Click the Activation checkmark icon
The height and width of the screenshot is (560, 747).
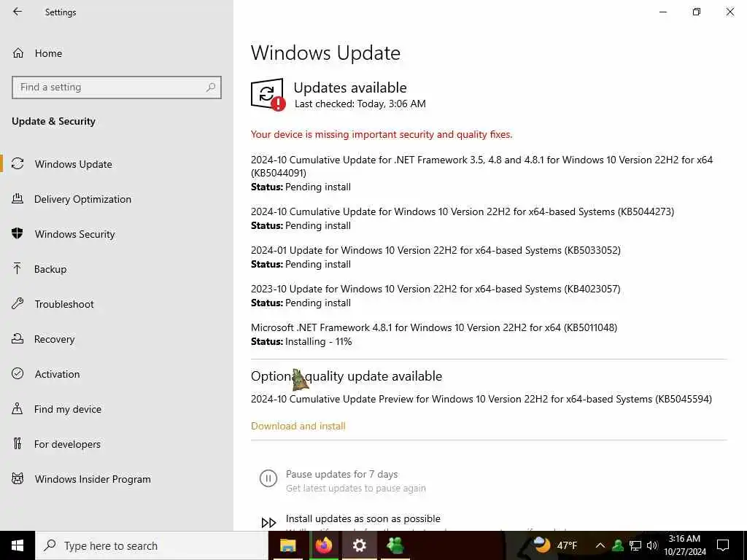(18, 373)
